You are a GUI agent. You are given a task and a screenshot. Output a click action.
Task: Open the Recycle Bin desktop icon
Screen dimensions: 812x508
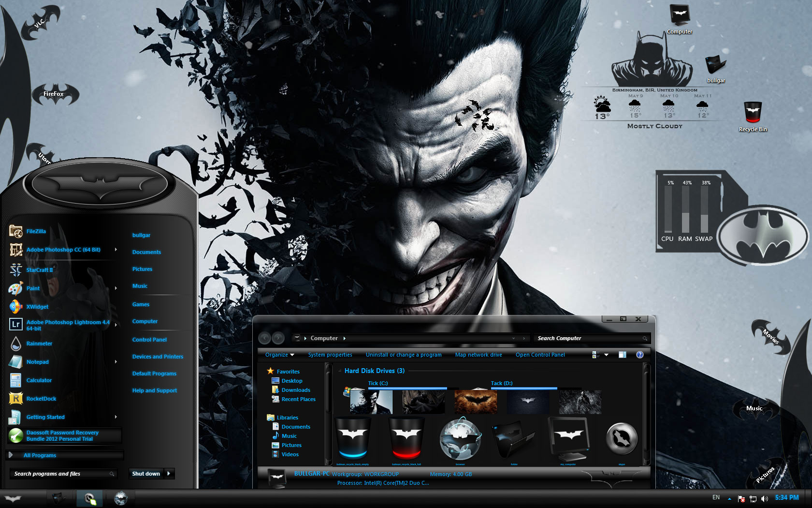(753, 116)
